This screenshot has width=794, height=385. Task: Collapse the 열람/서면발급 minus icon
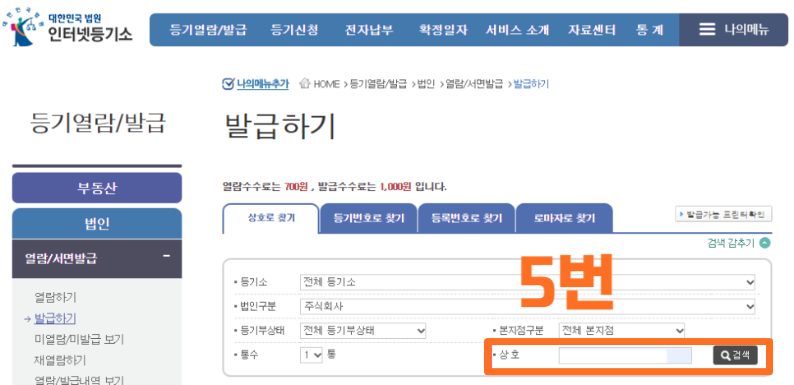(166, 256)
